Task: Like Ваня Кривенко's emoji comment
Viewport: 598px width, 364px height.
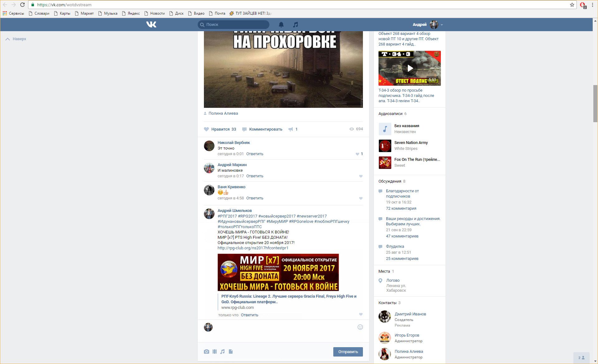Action: click(361, 198)
